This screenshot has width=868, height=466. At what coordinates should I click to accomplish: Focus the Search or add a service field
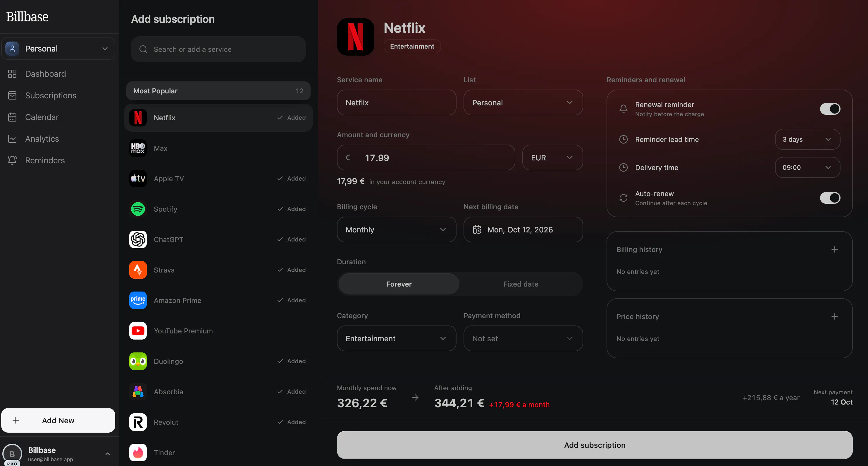(218, 49)
